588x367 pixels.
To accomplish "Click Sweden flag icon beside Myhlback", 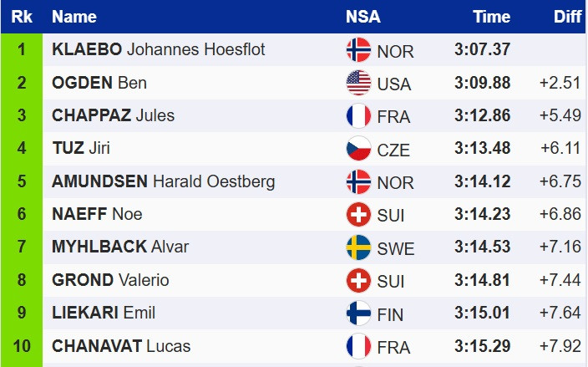I will pyautogui.click(x=358, y=247).
